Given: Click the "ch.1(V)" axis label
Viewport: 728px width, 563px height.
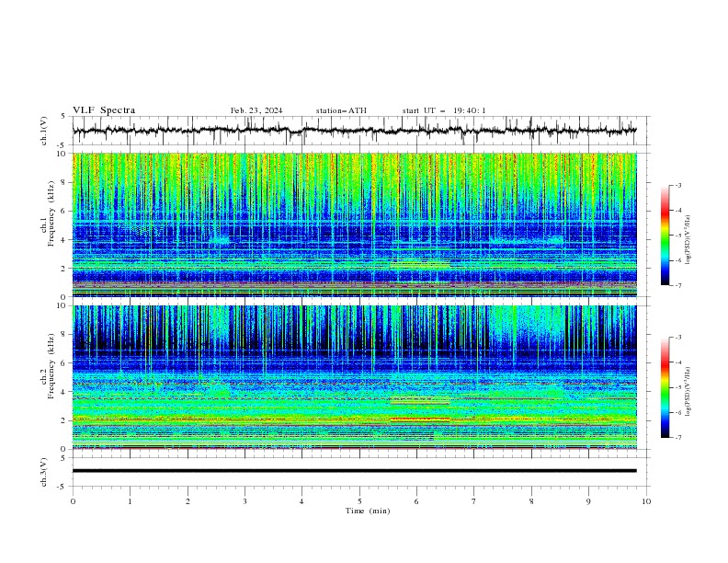Looking at the screenshot, I should [44, 131].
